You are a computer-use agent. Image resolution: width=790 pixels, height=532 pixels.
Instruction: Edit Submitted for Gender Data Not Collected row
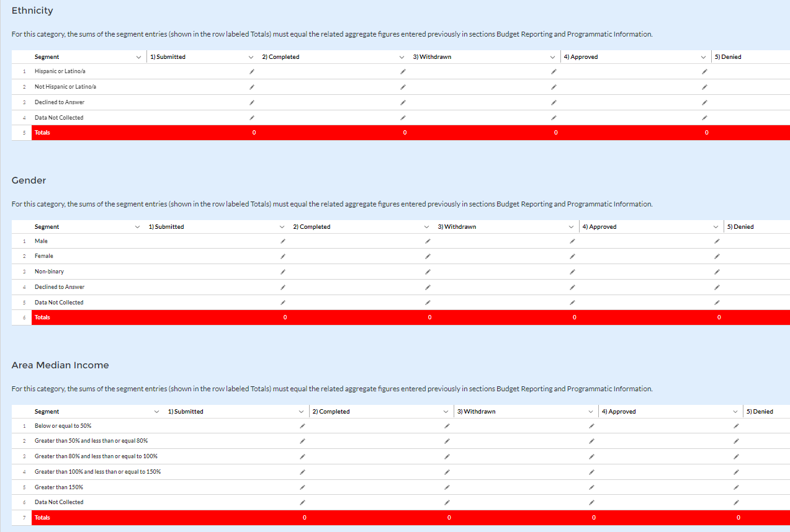tap(283, 303)
